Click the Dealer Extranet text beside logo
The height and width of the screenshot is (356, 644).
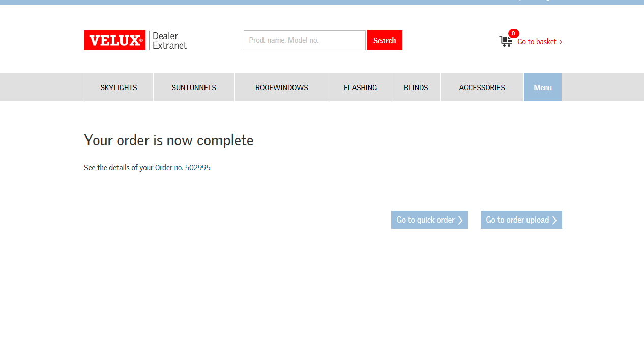169,41
